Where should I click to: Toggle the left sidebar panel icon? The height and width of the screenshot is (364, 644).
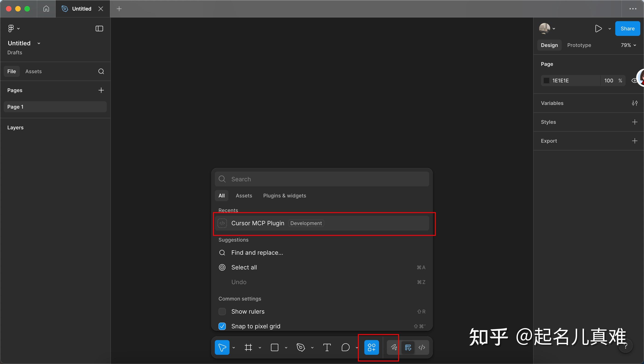(99, 29)
